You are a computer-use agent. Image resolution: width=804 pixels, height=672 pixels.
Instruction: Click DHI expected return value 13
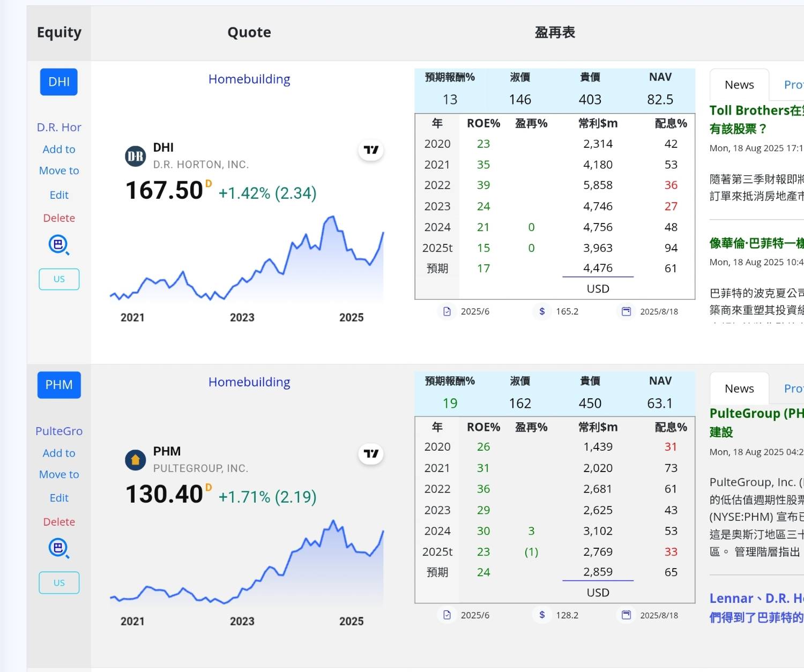coord(450,100)
